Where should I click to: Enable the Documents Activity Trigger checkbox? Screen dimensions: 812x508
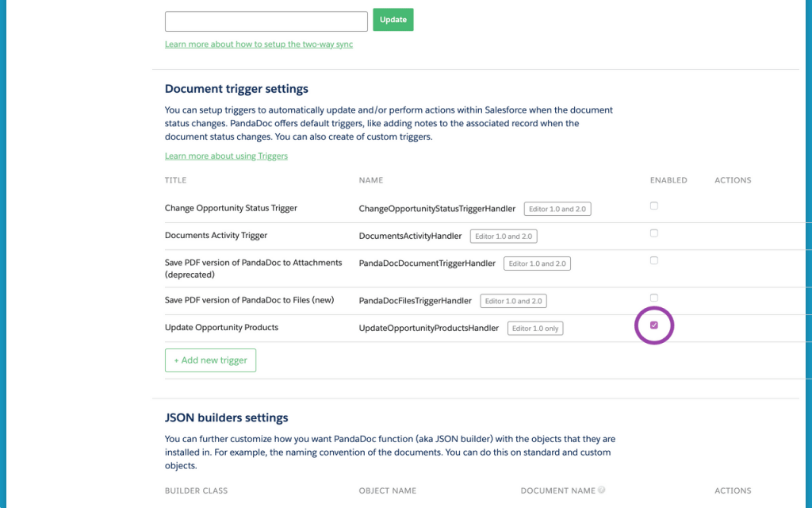click(x=654, y=233)
